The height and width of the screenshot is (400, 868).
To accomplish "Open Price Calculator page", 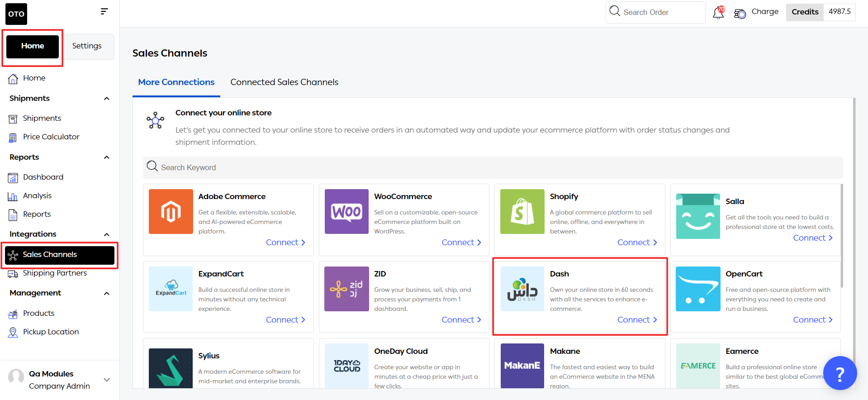I will (x=51, y=137).
